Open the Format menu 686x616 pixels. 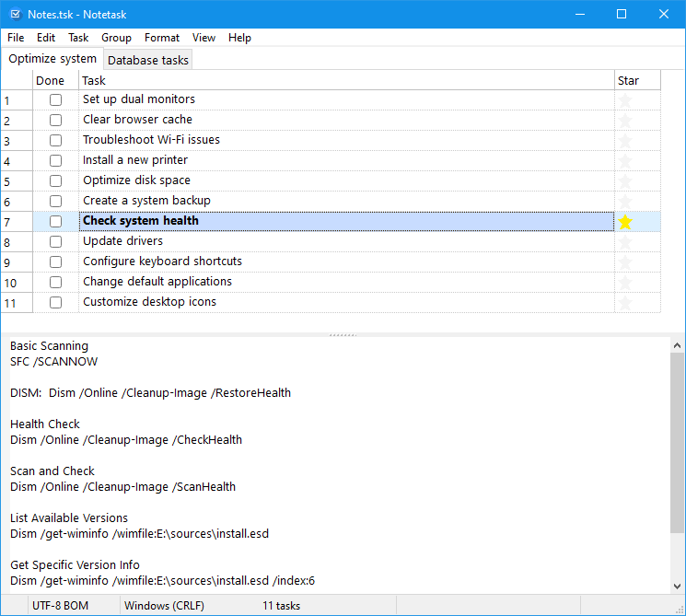[x=162, y=38]
